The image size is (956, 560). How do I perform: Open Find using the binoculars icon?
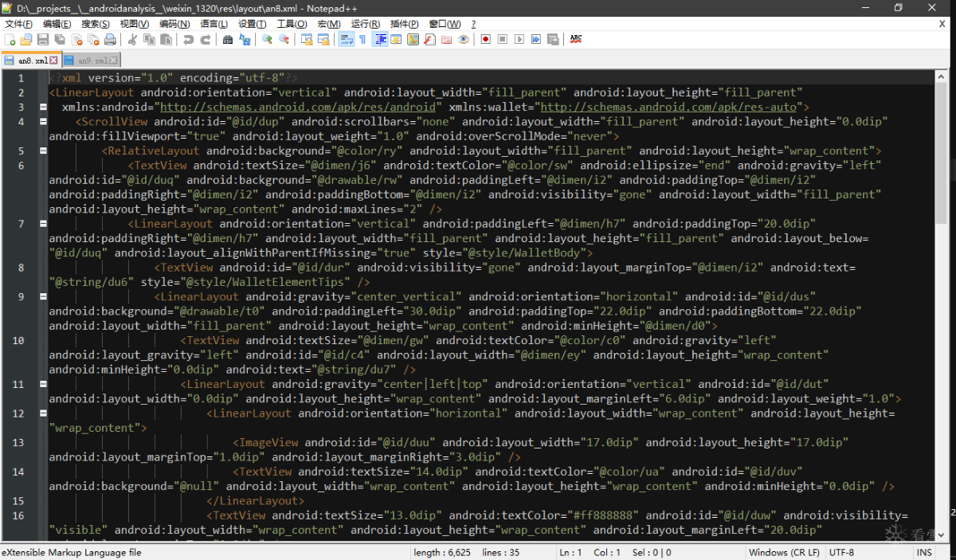point(228,39)
